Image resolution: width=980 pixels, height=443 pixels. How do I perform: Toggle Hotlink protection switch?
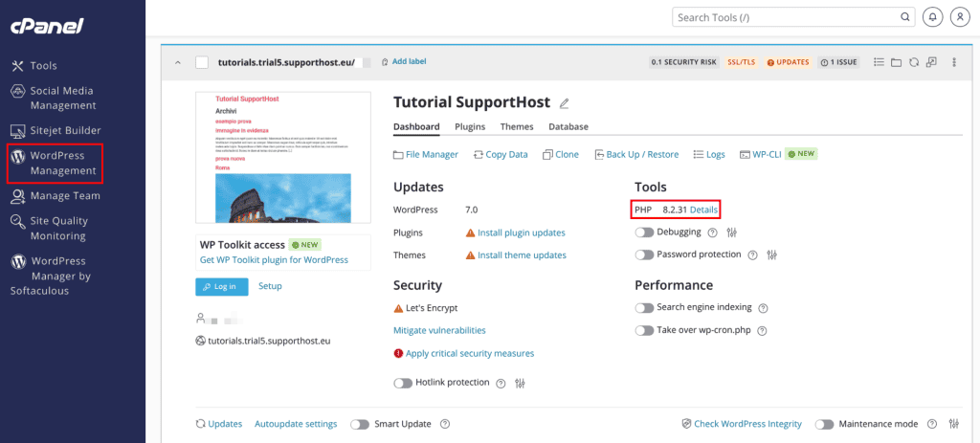[x=403, y=383]
